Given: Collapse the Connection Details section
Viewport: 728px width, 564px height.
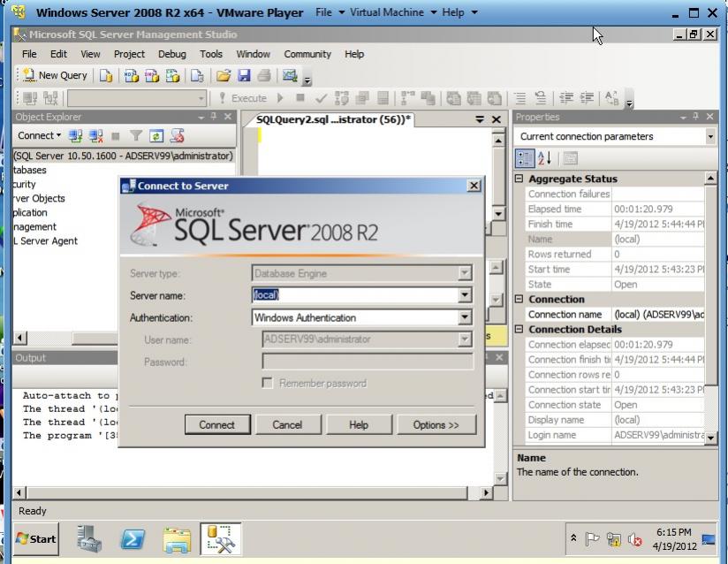Looking at the screenshot, I should click(x=519, y=329).
